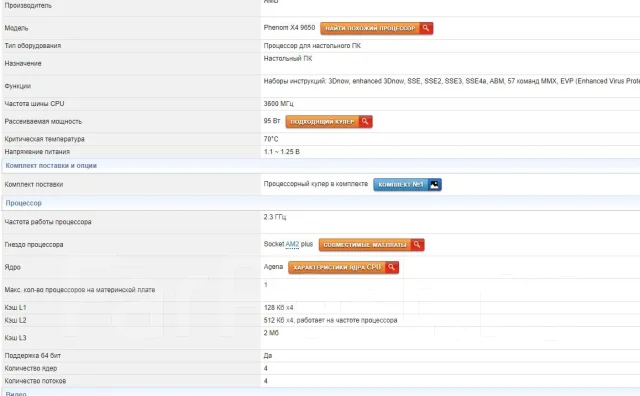Click the 'Назначение' label

tap(23, 63)
